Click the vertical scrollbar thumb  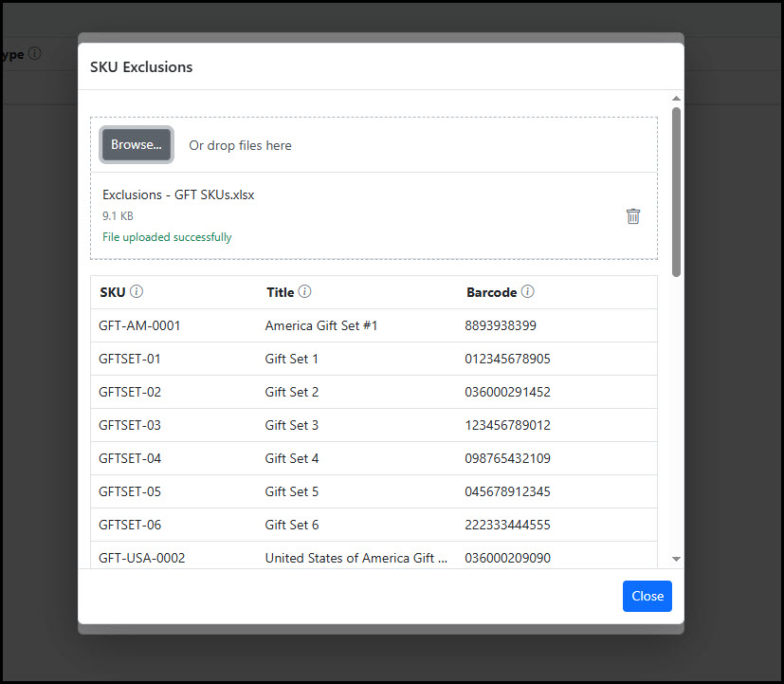[676, 190]
